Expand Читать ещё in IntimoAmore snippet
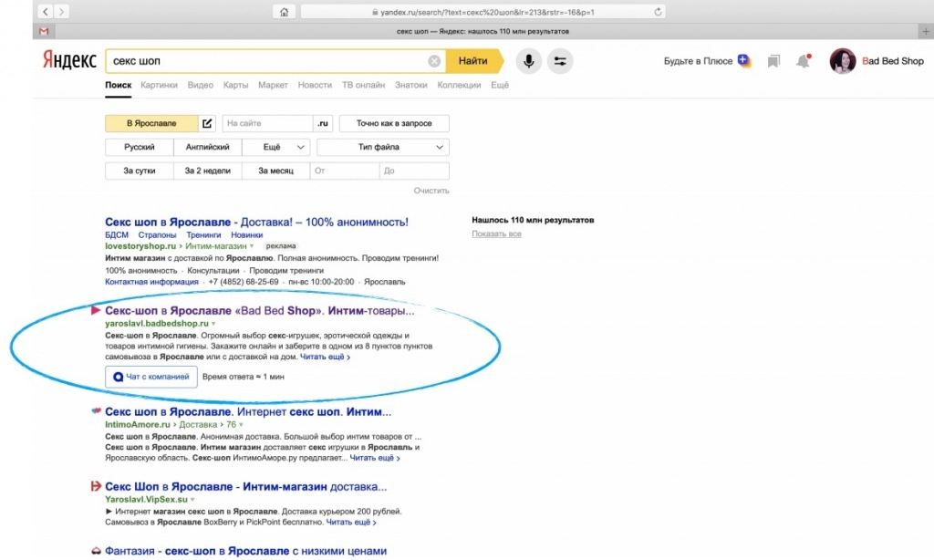 click(x=375, y=458)
